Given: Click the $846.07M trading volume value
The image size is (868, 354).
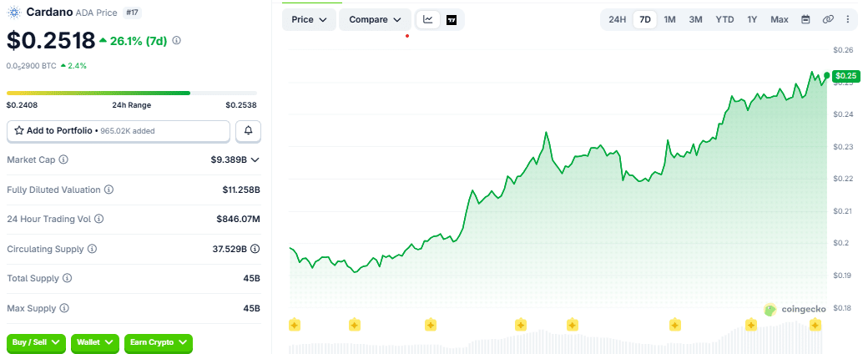Looking at the screenshot, I should point(238,219).
